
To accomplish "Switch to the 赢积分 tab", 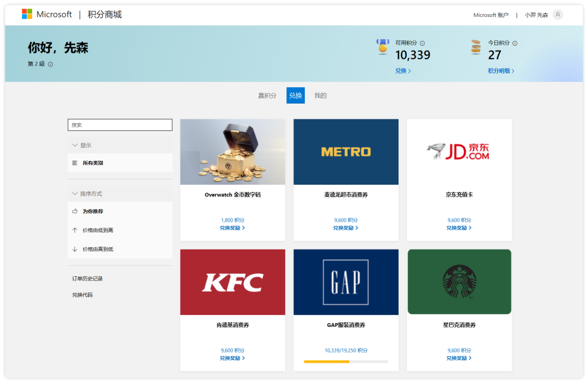I will pyautogui.click(x=267, y=96).
